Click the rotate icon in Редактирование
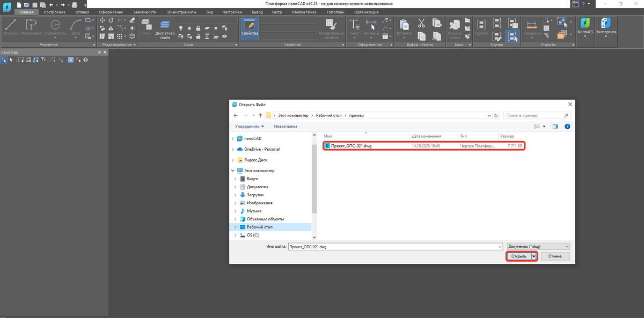 [x=111, y=20]
